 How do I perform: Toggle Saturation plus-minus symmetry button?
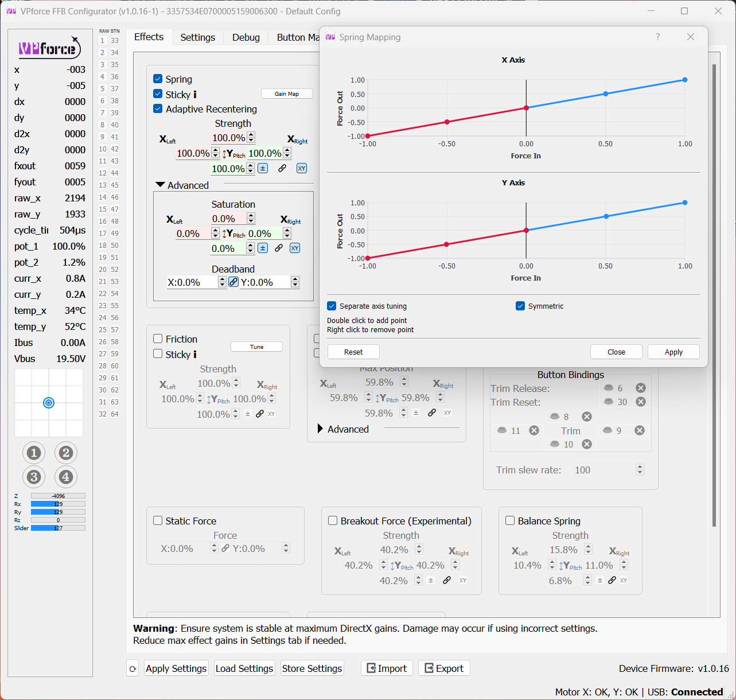pyautogui.click(x=263, y=248)
